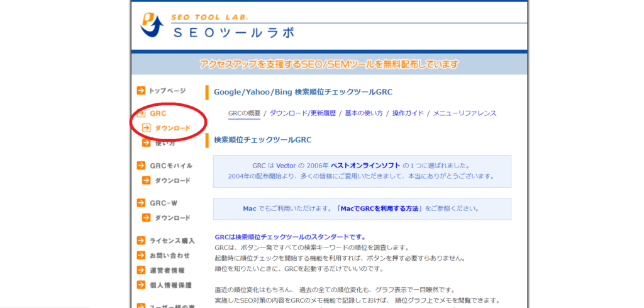Open ダウンロード link under GRC in sidebar

[172, 128]
